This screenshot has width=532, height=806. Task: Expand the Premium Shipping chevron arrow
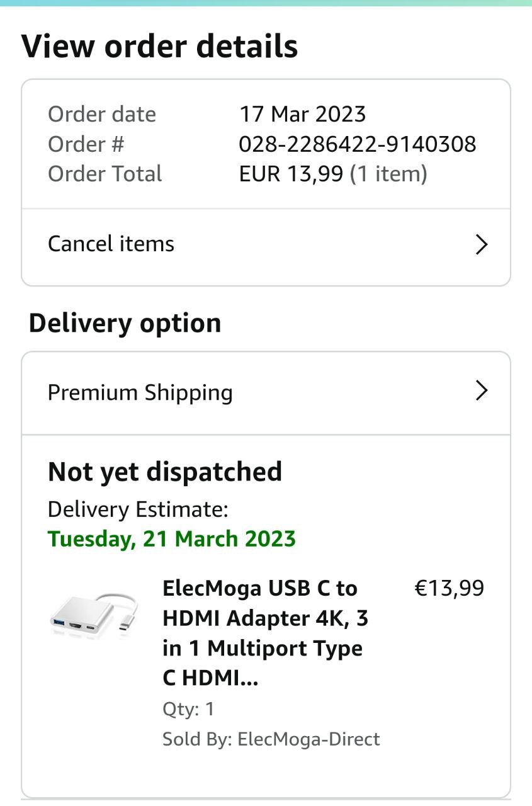click(x=481, y=391)
